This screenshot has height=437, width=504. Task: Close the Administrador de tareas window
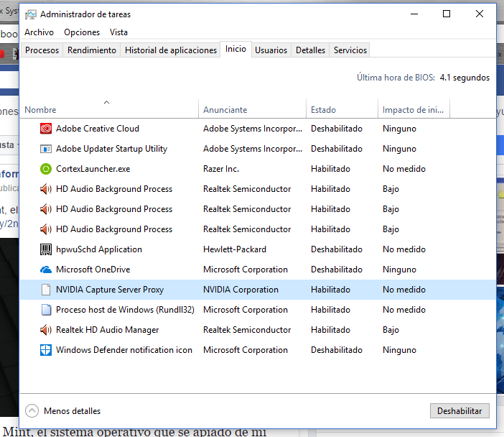click(x=480, y=14)
